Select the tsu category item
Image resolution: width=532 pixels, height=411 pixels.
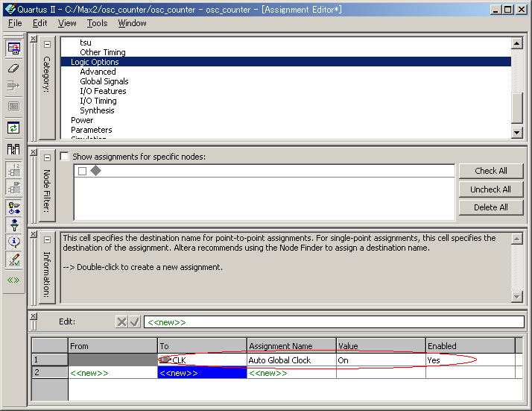[x=86, y=43]
